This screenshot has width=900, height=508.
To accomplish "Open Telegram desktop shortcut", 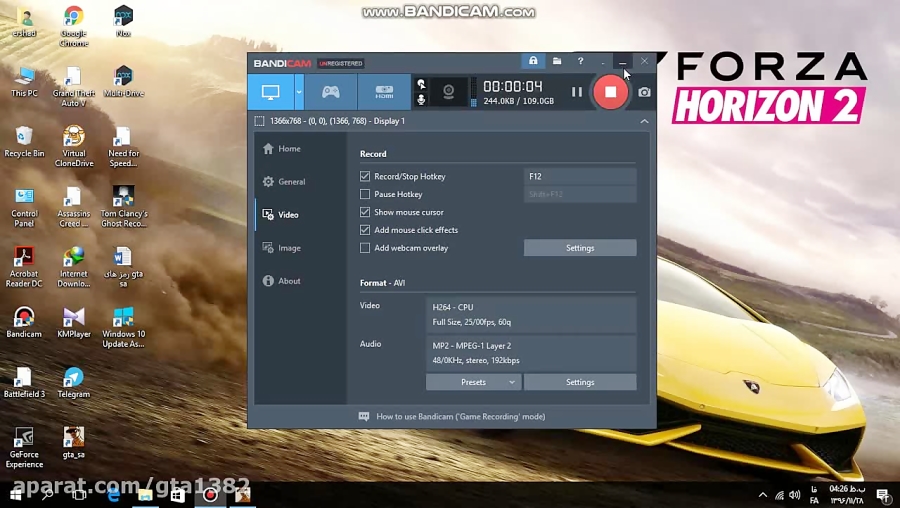I will 73,382.
